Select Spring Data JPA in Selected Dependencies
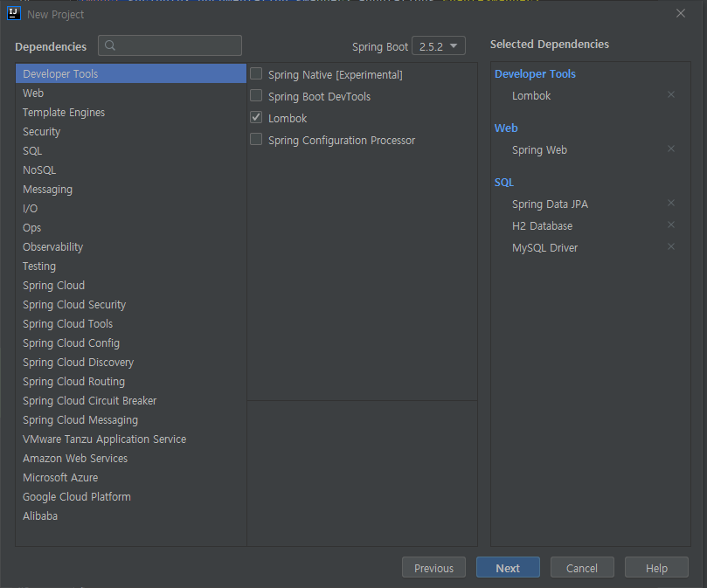707x588 pixels. click(x=550, y=204)
